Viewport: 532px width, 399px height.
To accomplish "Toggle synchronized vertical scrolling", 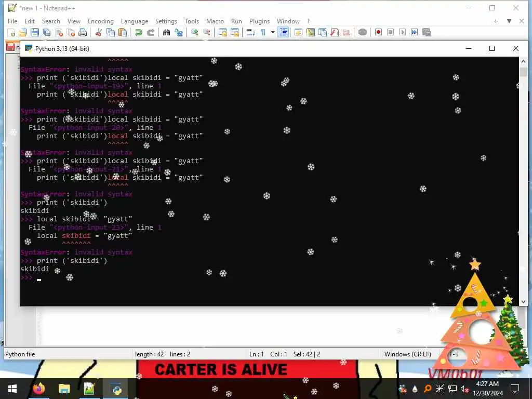I will (222, 33).
